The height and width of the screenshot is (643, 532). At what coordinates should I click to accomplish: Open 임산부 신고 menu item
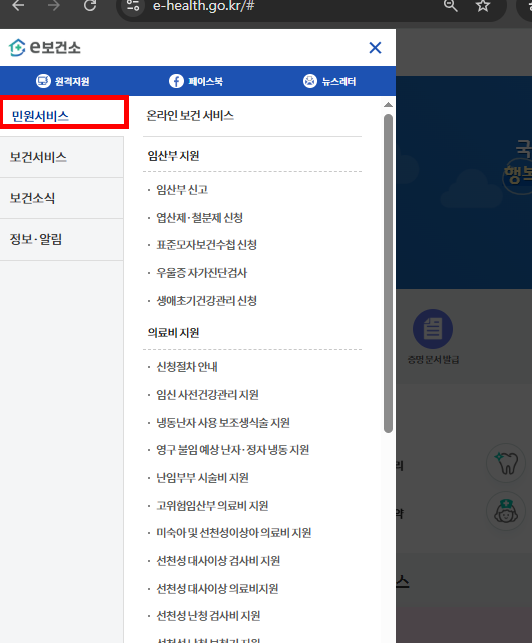182,189
